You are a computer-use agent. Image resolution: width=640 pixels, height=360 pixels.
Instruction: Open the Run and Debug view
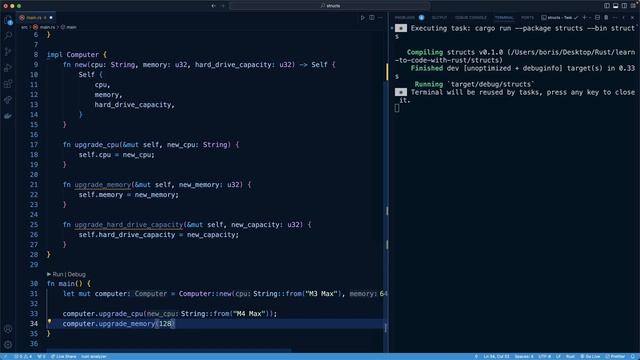(x=8, y=68)
